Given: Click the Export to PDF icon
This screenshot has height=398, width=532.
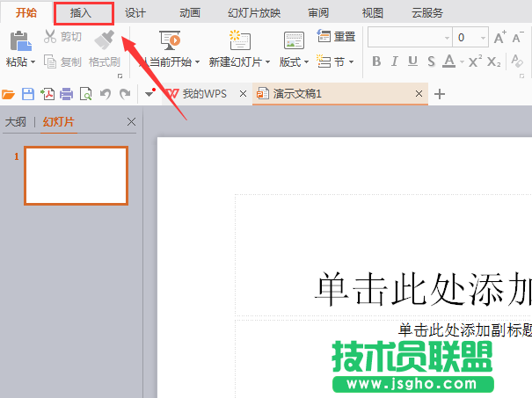Looking at the screenshot, I should pyautogui.click(x=47, y=94).
